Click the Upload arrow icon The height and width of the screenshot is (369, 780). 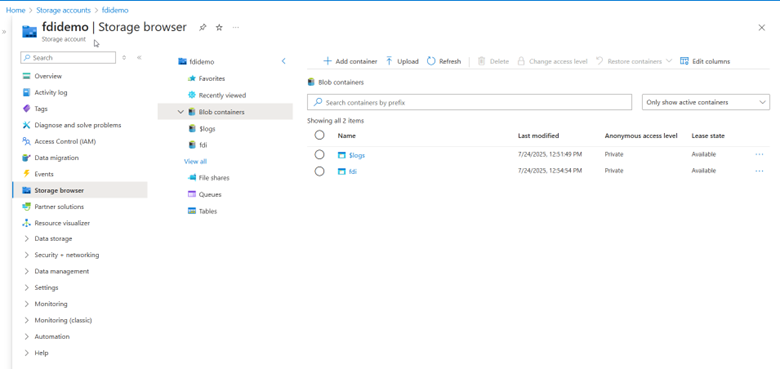coord(390,61)
